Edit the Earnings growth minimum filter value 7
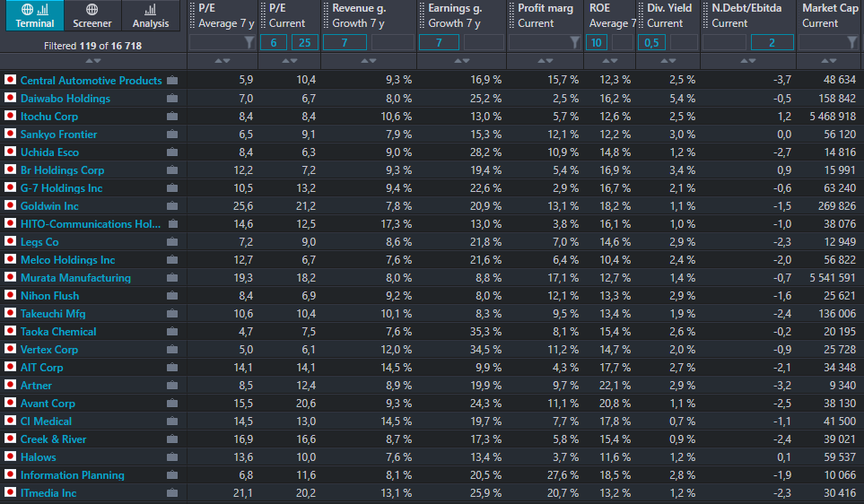 click(x=439, y=42)
